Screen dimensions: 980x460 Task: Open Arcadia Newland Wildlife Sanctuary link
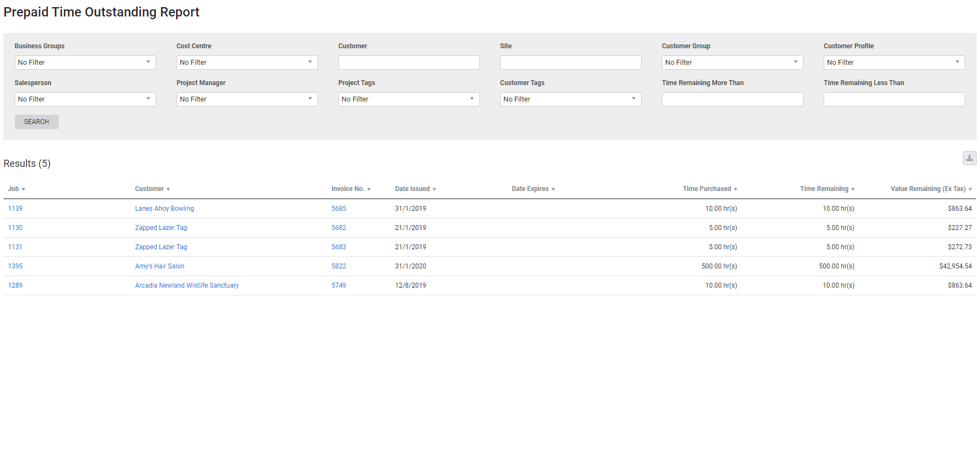tap(187, 285)
